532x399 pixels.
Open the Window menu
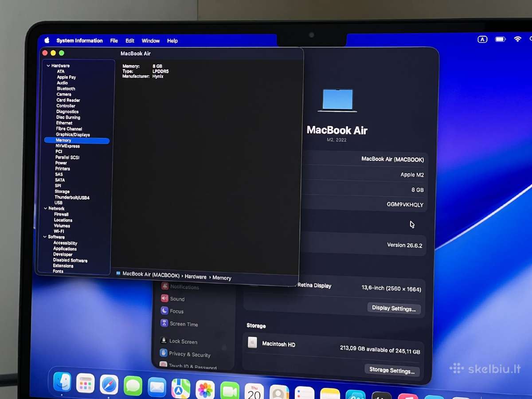(x=151, y=41)
